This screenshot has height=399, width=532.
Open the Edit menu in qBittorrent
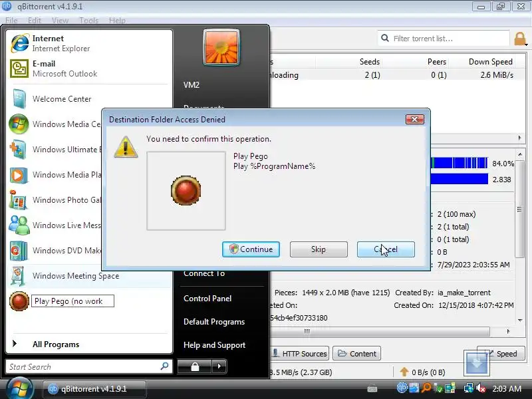[x=35, y=21]
